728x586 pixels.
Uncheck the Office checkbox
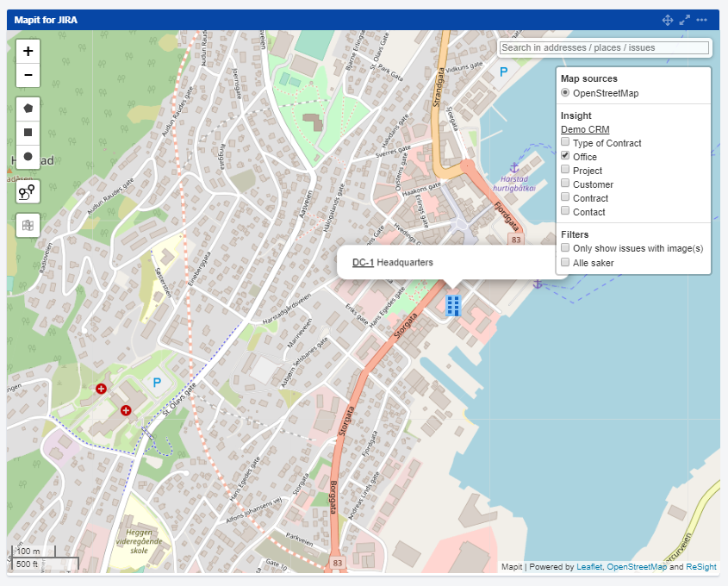click(x=565, y=157)
